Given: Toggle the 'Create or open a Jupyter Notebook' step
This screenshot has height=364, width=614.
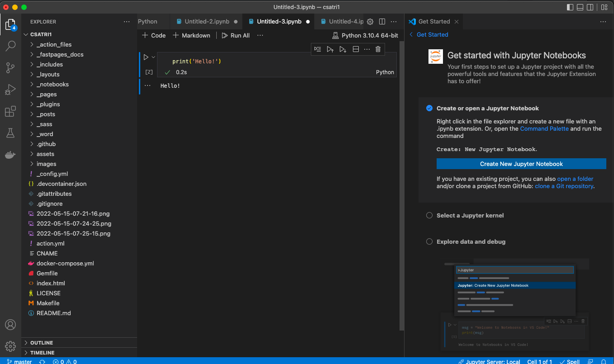Looking at the screenshot, I should 429,109.
